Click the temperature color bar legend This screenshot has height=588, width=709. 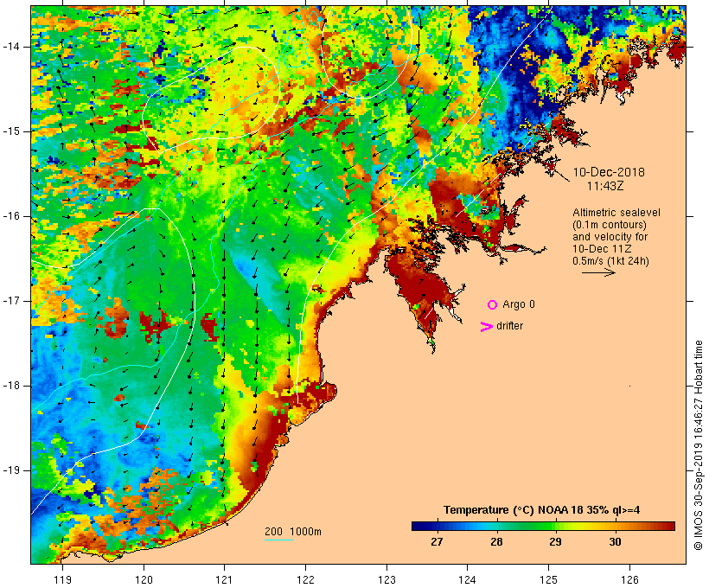coord(543,526)
